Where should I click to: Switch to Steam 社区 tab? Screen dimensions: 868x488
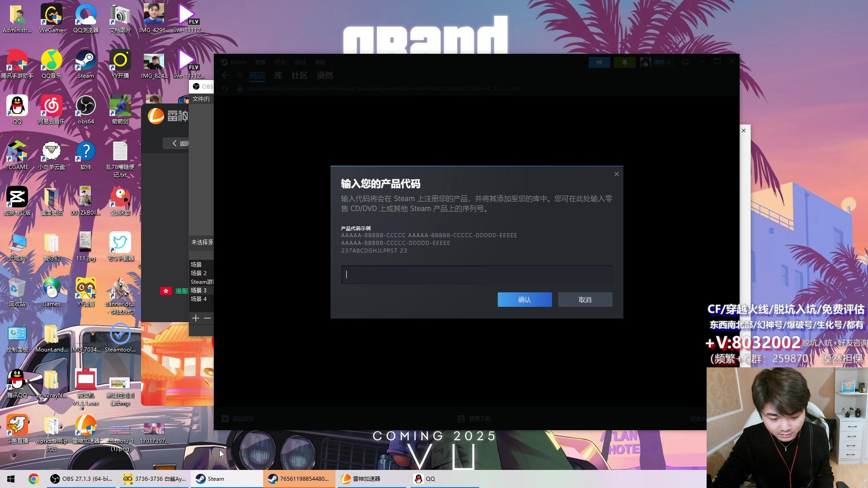(299, 75)
